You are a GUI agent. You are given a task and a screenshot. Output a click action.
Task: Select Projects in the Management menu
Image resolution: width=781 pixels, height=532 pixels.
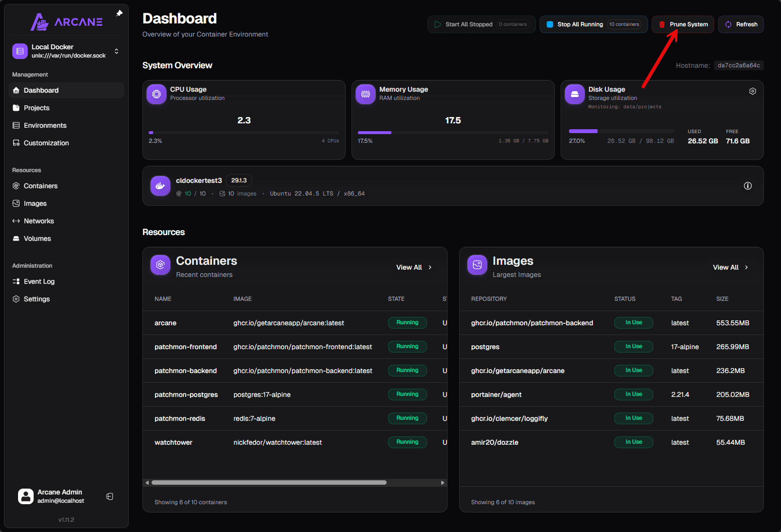pos(37,108)
